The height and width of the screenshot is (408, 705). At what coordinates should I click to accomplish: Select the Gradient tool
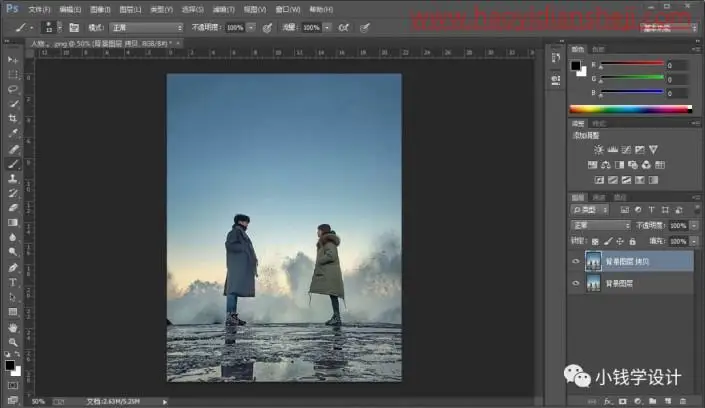coord(13,223)
